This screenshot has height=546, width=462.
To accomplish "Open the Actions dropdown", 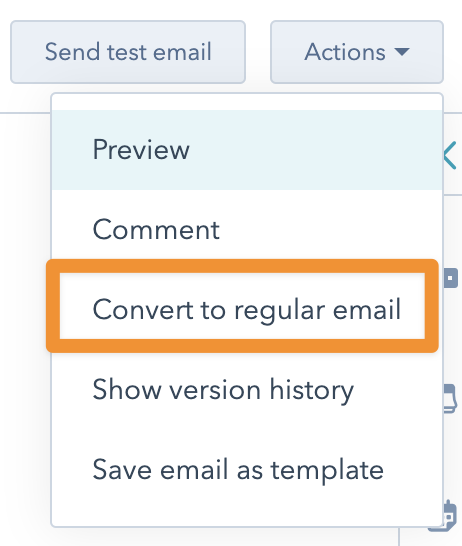I will tap(357, 52).
